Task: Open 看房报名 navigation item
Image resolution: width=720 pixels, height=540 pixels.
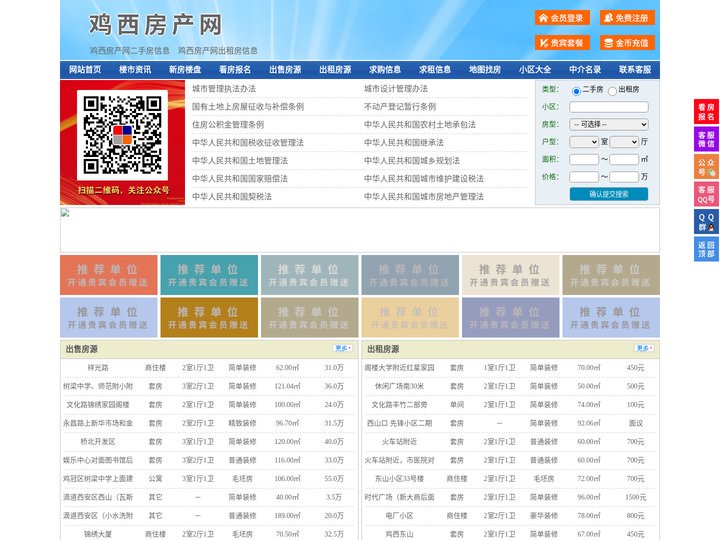Action: (x=235, y=69)
